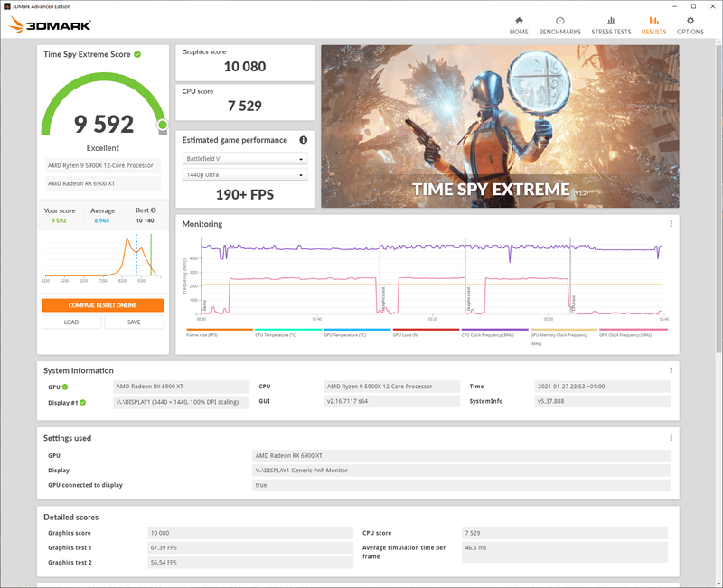Click the 3DMark logo in the header
The image size is (723, 588).
click(50, 24)
